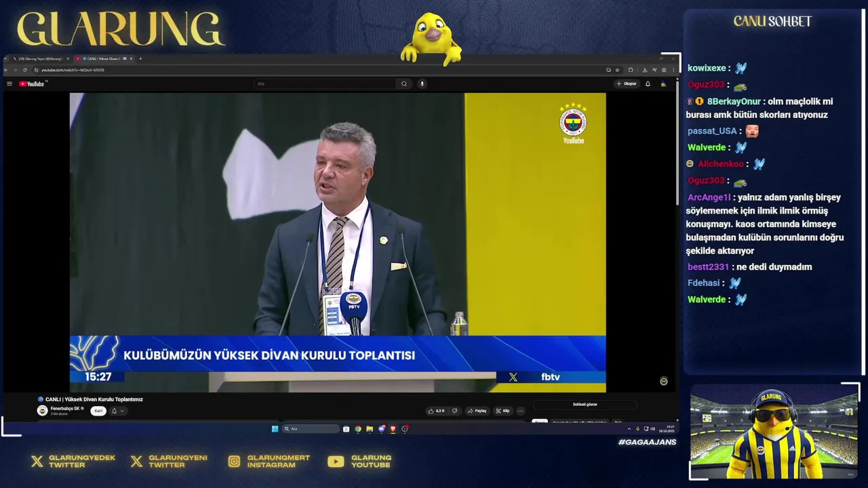Expand the notification bell dropdown arrow

122,411
